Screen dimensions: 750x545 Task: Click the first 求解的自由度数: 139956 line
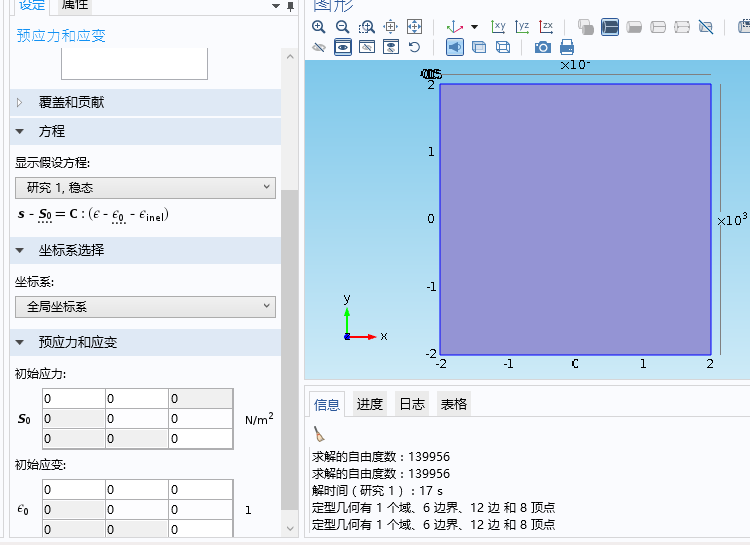[381, 457]
